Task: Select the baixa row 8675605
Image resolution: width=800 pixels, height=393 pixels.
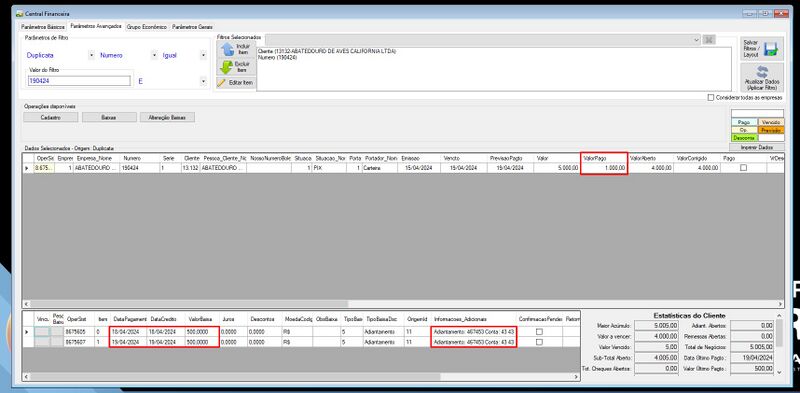Action: click(301, 331)
